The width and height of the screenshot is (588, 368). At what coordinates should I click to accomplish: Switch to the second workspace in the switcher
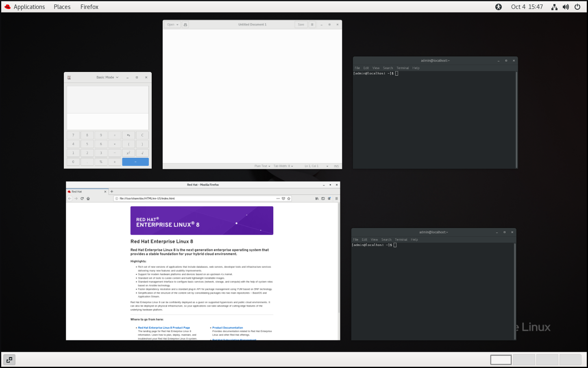click(x=524, y=360)
